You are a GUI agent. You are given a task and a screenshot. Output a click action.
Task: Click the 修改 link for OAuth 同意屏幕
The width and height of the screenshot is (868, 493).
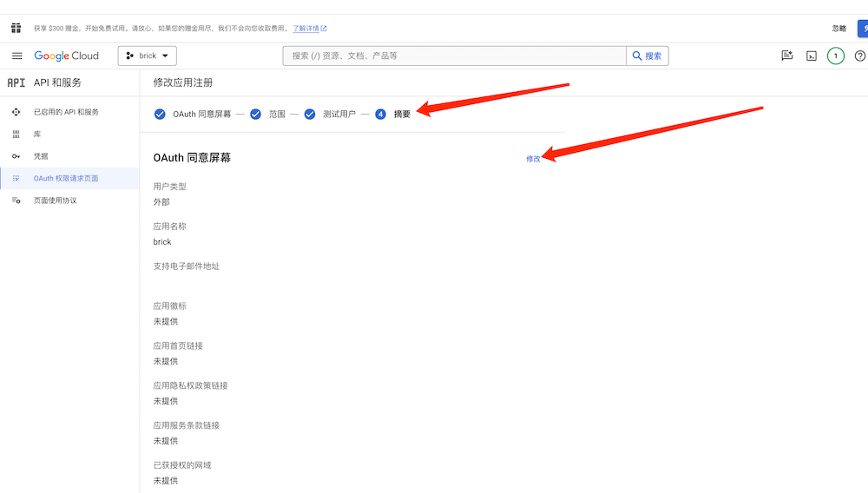coord(533,159)
